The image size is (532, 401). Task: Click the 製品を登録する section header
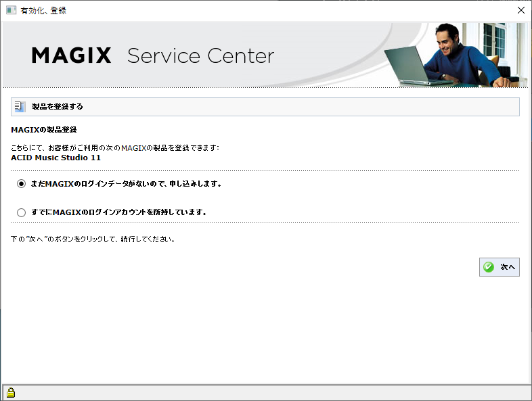click(x=265, y=107)
